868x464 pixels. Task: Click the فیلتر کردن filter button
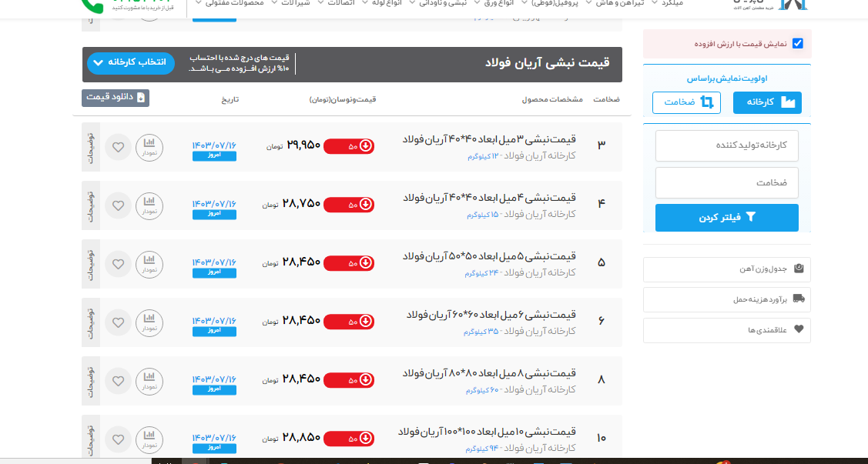(727, 218)
